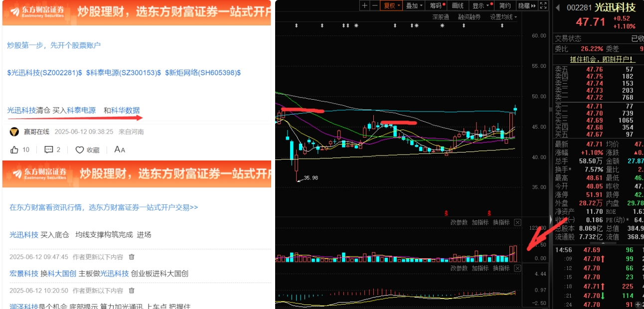Open 融资融券 tab
This screenshot has height=309, width=644.
pos(469,17)
